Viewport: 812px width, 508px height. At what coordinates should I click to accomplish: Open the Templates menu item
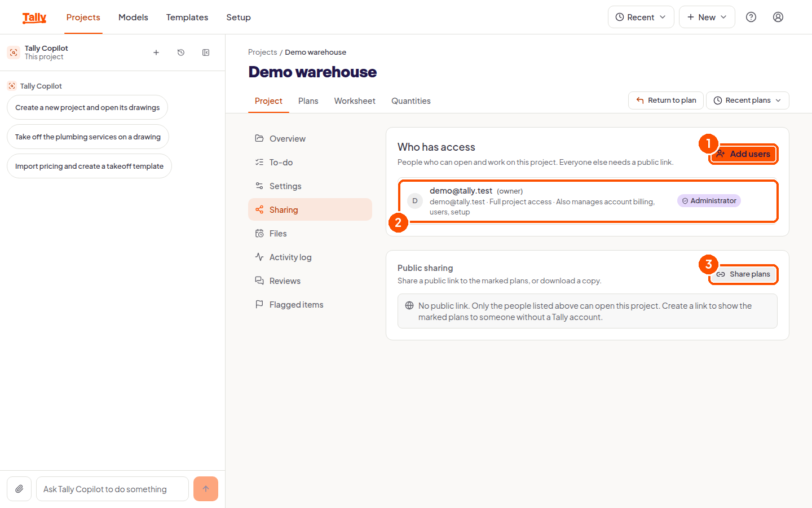(187, 17)
